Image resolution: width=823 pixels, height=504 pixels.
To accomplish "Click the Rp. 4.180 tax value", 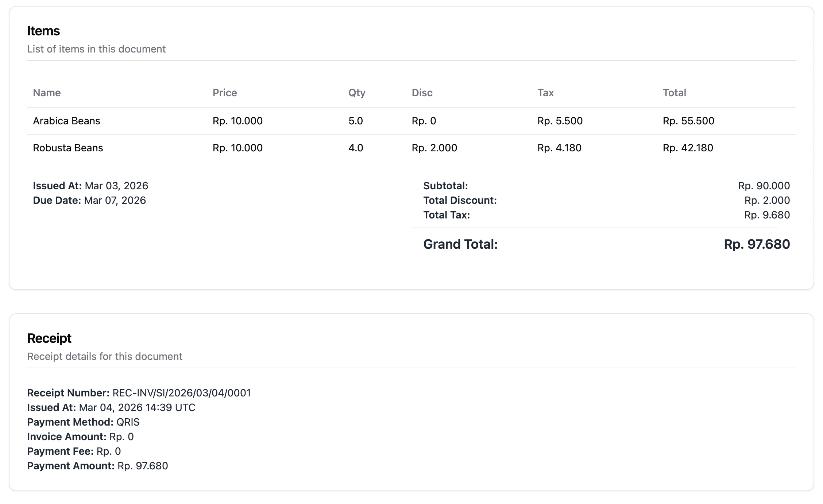I will coord(559,148).
